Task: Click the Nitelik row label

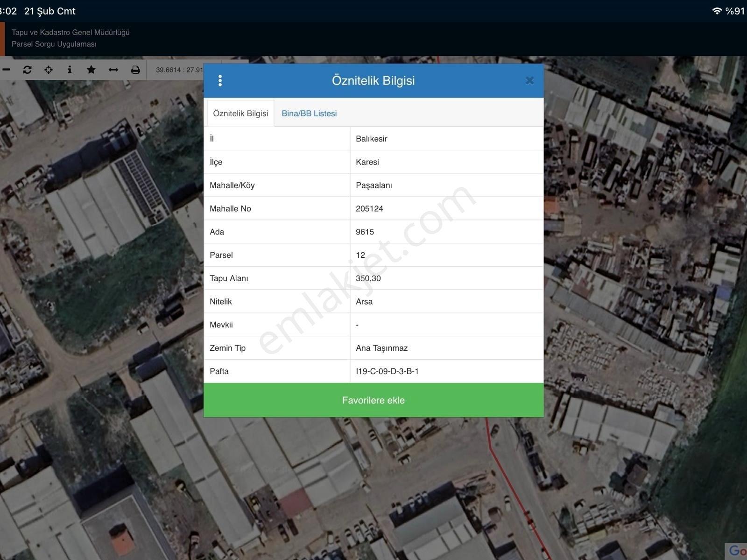Action: (x=221, y=302)
